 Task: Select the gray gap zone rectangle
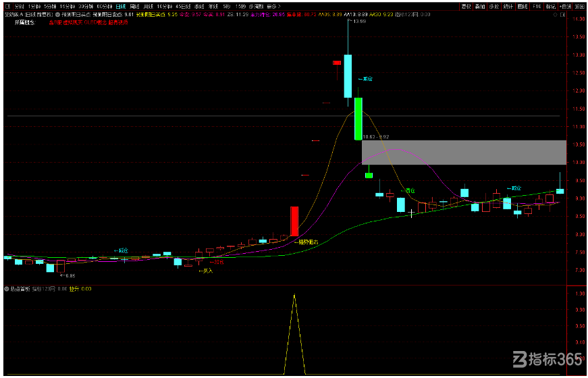click(x=464, y=153)
